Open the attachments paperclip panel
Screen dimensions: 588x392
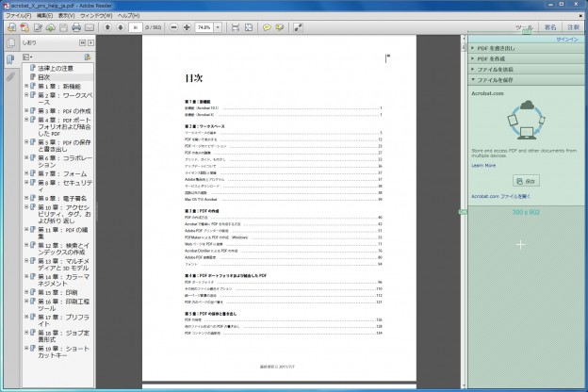pos(10,77)
